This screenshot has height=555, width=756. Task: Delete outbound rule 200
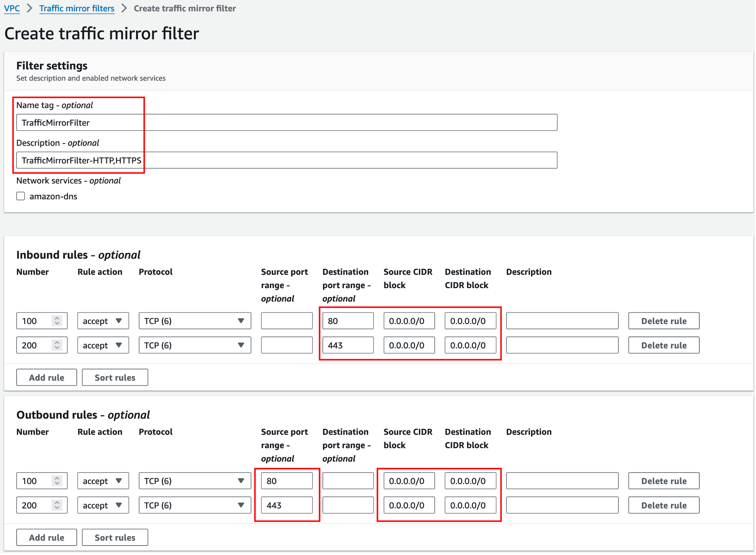(x=663, y=505)
